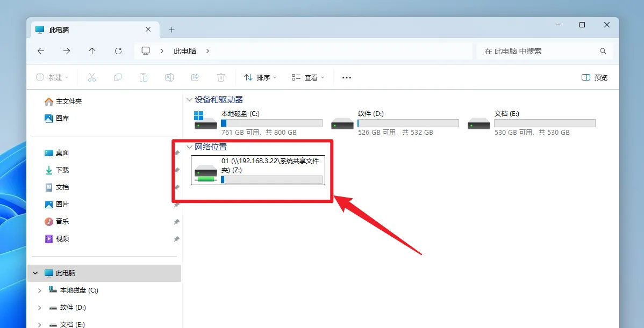644x328 pixels.
Task: Open 桌面 desktop in sidebar
Action: point(56,153)
